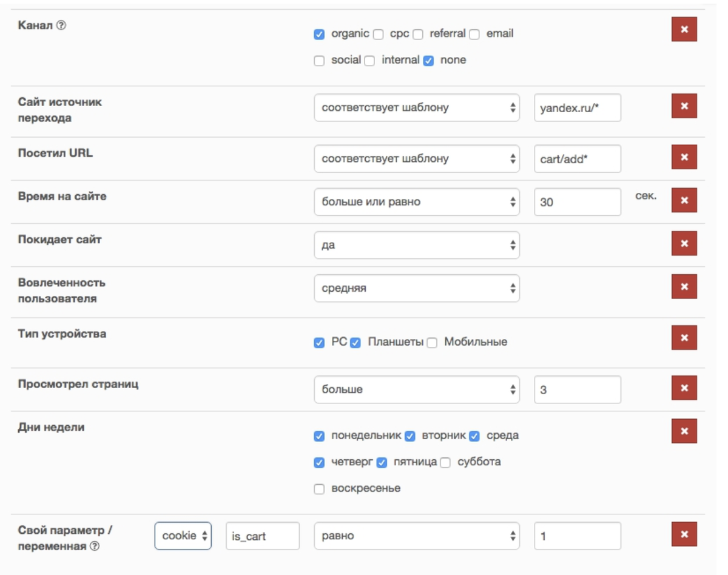Delete the Время на сайте condition
This screenshot has height=575, width=728.
684,200
